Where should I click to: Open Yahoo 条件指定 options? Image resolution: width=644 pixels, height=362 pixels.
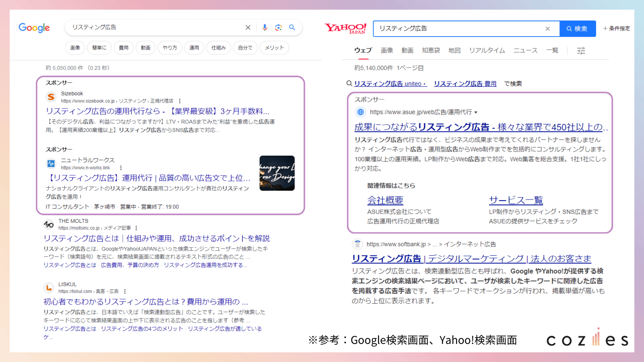coord(616,29)
